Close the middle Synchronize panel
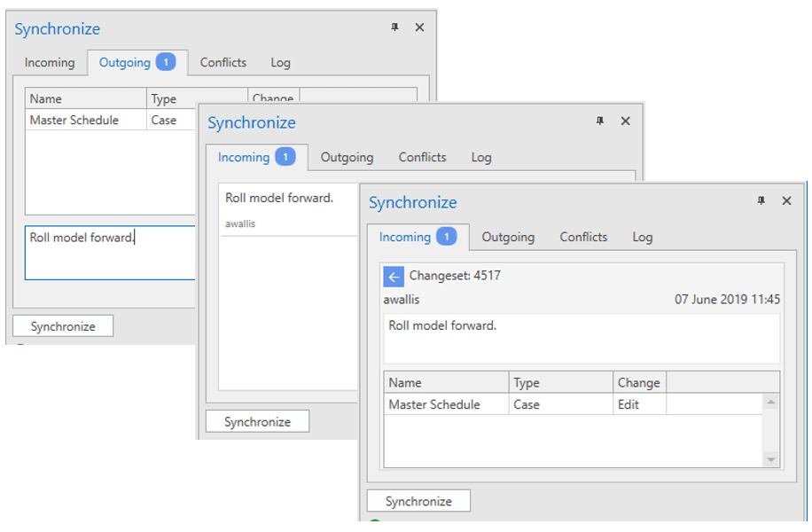This screenshot has height=532, width=812. click(625, 121)
